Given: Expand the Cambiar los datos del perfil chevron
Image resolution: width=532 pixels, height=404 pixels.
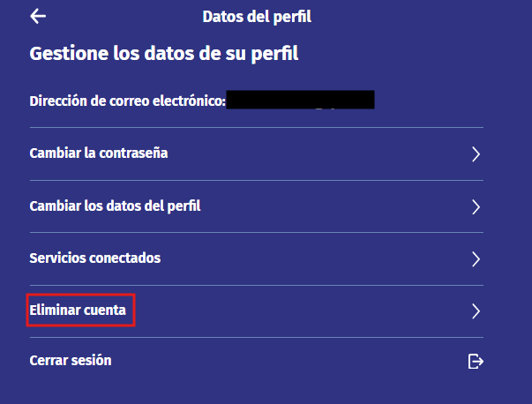Looking at the screenshot, I should click(476, 207).
